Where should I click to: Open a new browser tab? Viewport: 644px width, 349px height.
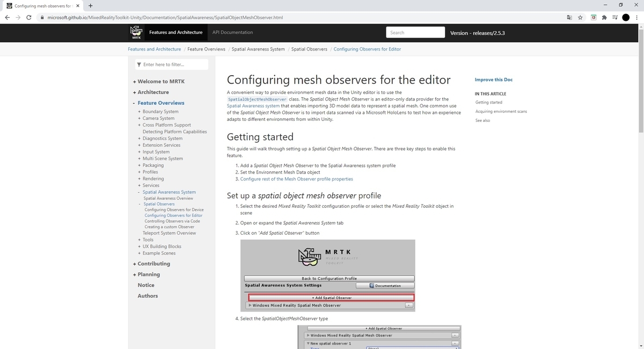pyautogui.click(x=90, y=6)
